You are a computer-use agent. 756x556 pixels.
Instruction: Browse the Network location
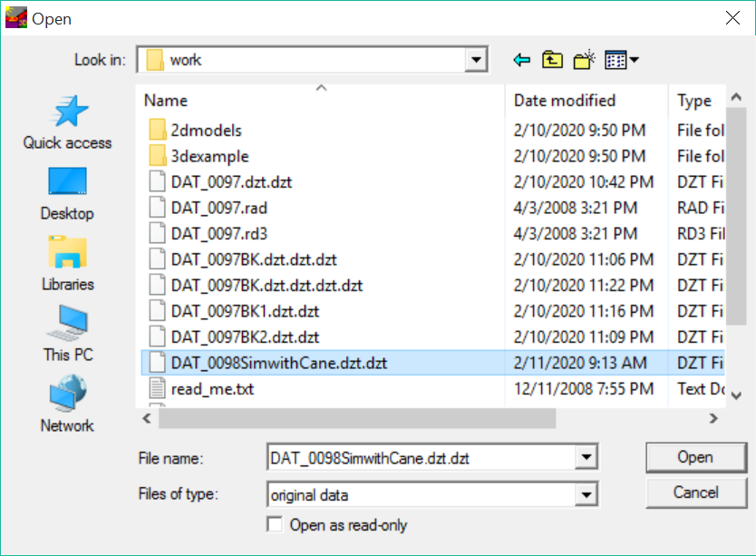pos(66,404)
